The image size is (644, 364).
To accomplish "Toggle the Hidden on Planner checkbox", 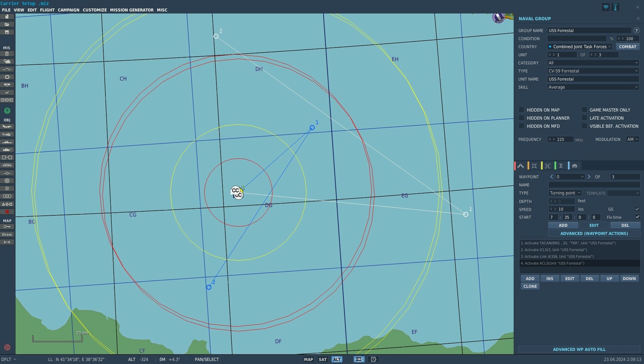I will pos(521,118).
